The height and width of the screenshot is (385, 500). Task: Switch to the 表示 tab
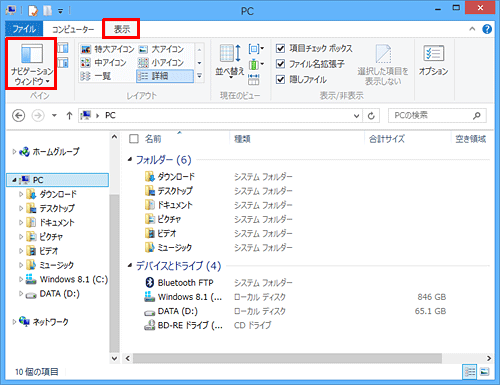coord(122,29)
